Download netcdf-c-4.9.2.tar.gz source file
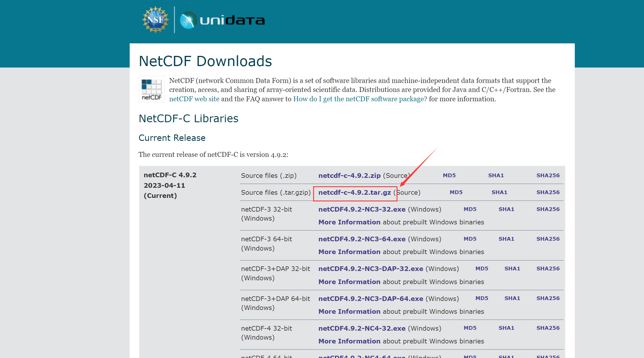This screenshot has height=358, width=644. point(354,192)
